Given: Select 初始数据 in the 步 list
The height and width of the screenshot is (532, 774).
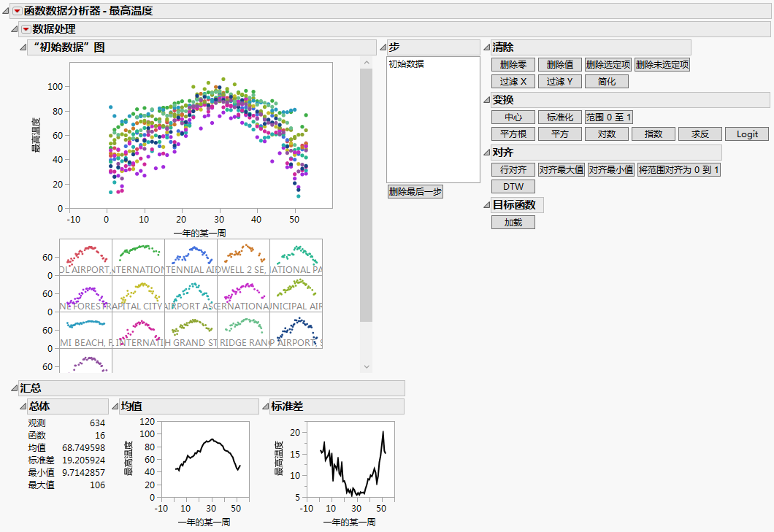Looking at the screenshot, I should coord(406,64).
